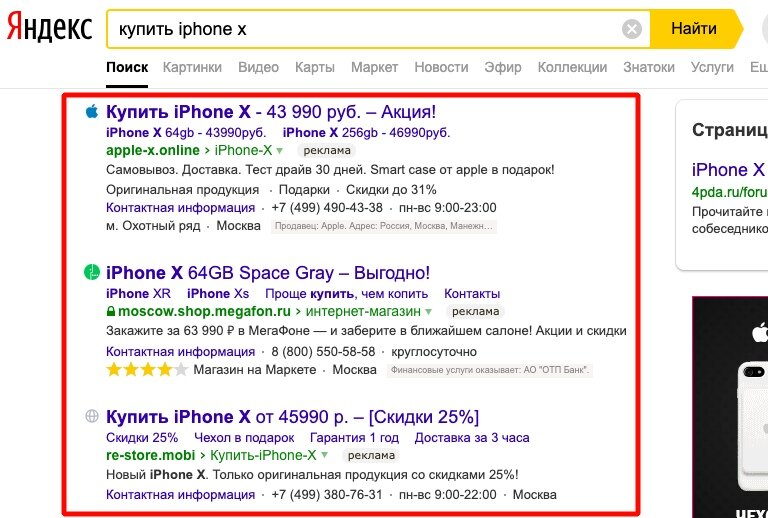Open Гарантия 1 год sitelink
This screenshot has width=768, height=518.
pyautogui.click(x=355, y=438)
